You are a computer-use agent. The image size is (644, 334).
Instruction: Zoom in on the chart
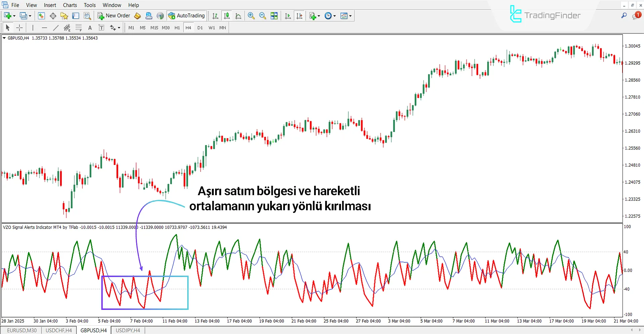tap(251, 15)
